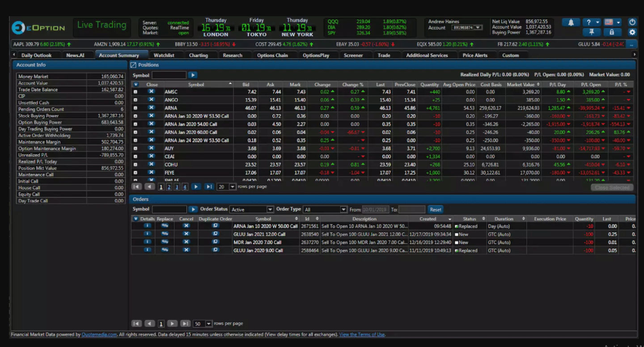Focus the Positions Symbol input field

tap(169, 75)
